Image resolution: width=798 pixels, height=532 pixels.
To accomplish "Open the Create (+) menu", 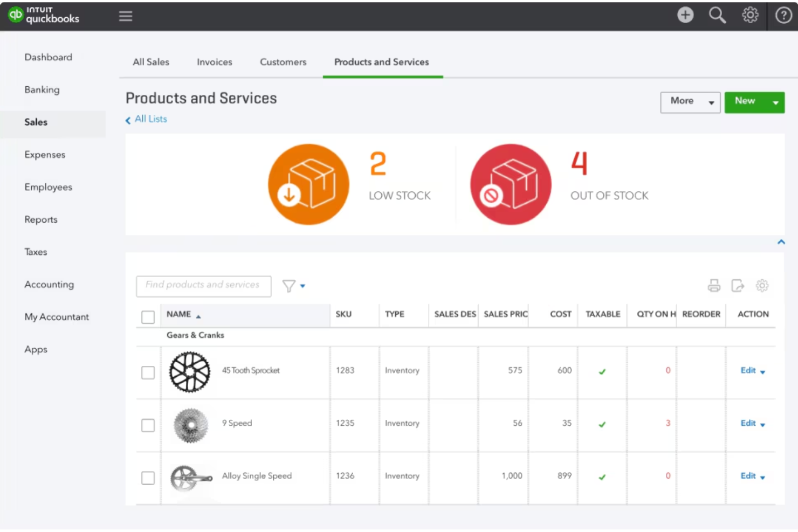I will [x=685, y=15].
